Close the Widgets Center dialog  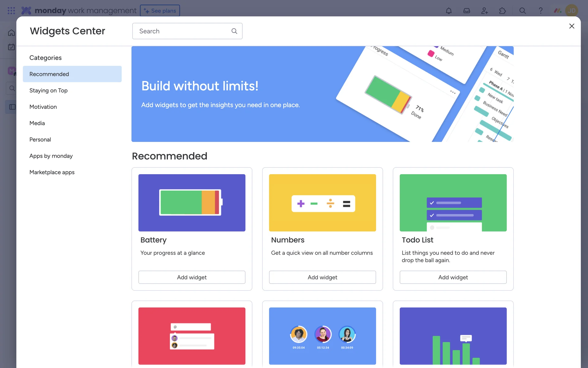pyautogui.click(x=571, y=26)
